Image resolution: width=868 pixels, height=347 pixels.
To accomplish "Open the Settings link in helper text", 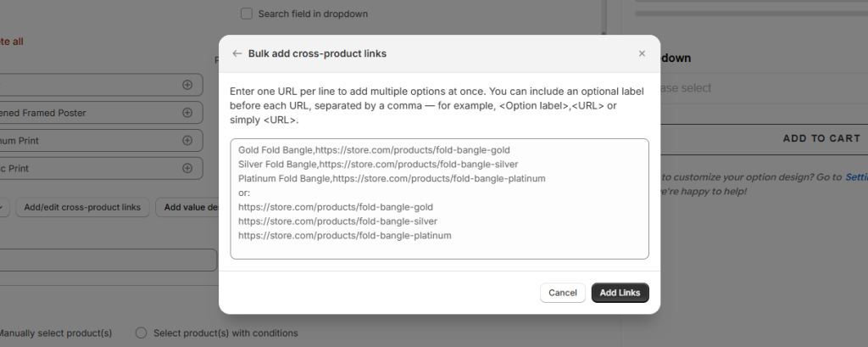I will [x=854, y=177].
